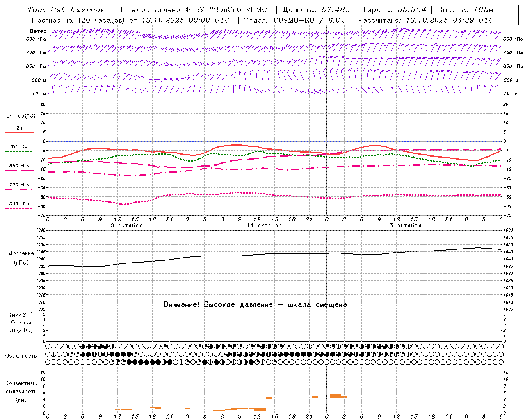Click the warning Внимание! Высокое давление — шкала смещена
525x420 pixels.
(256, 305)
